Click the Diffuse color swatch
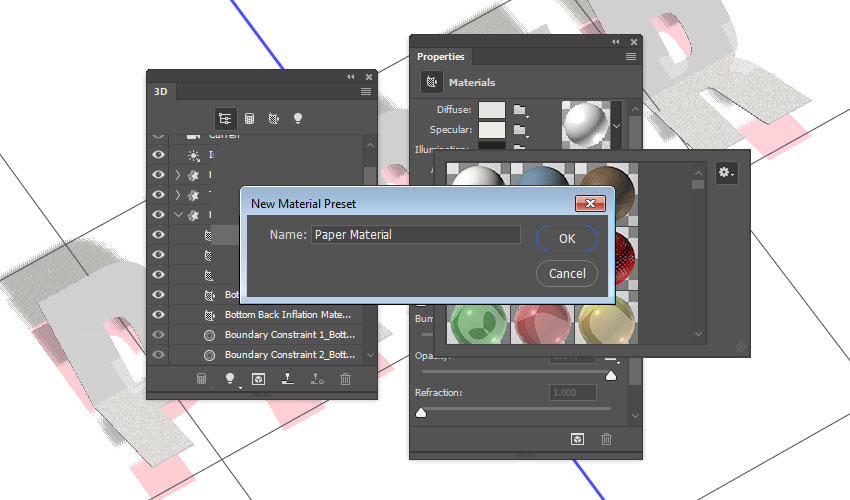The image size is (850, 500). click(492, 110)
